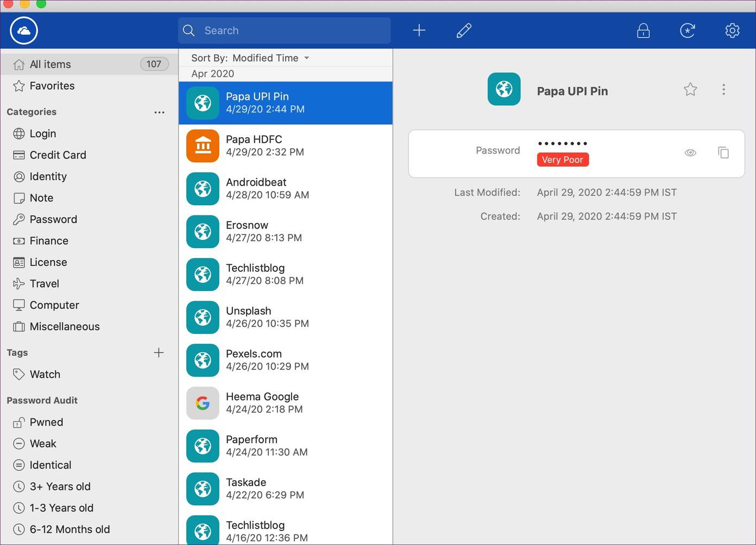Show 6-12 Months old passwords
The height and width of the screenshot is (545, 756).
[89, 529]
